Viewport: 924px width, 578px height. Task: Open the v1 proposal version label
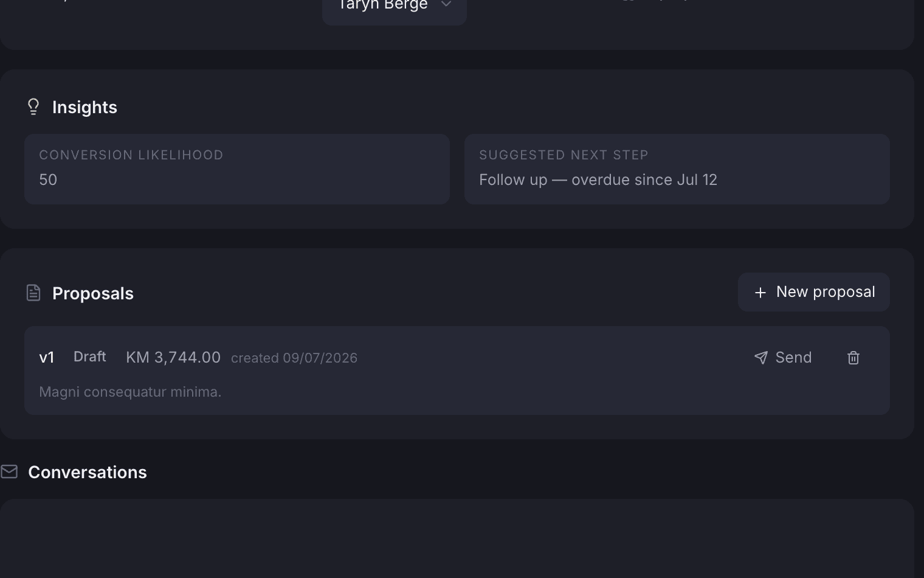[x=47, y=358]
